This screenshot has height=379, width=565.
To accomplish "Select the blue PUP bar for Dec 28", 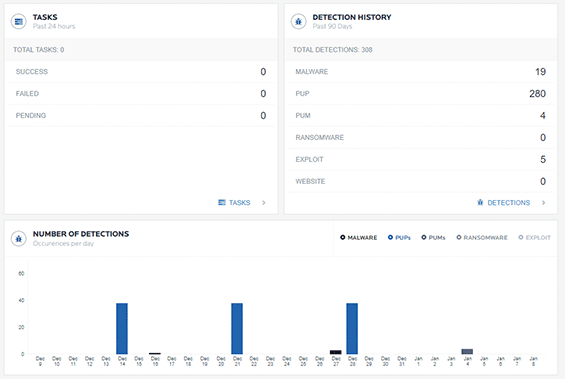I will [x=352, y=329].
